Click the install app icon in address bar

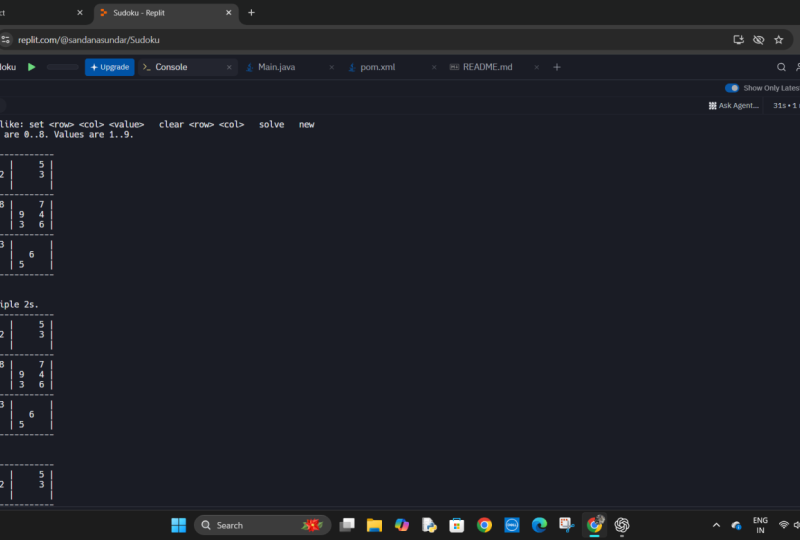(x=738, y=40)
